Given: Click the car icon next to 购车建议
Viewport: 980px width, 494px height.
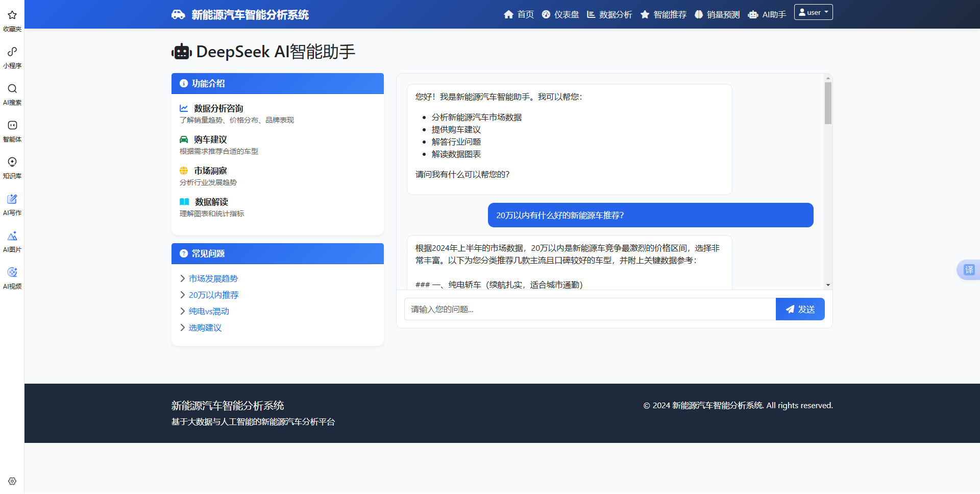Looking at the screenshot, I should [184, 139].
